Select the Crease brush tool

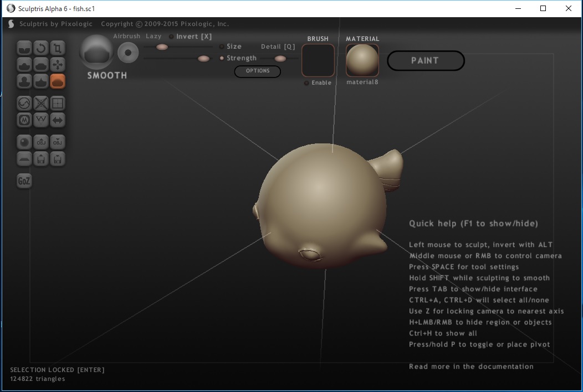[x=24, y=48]
